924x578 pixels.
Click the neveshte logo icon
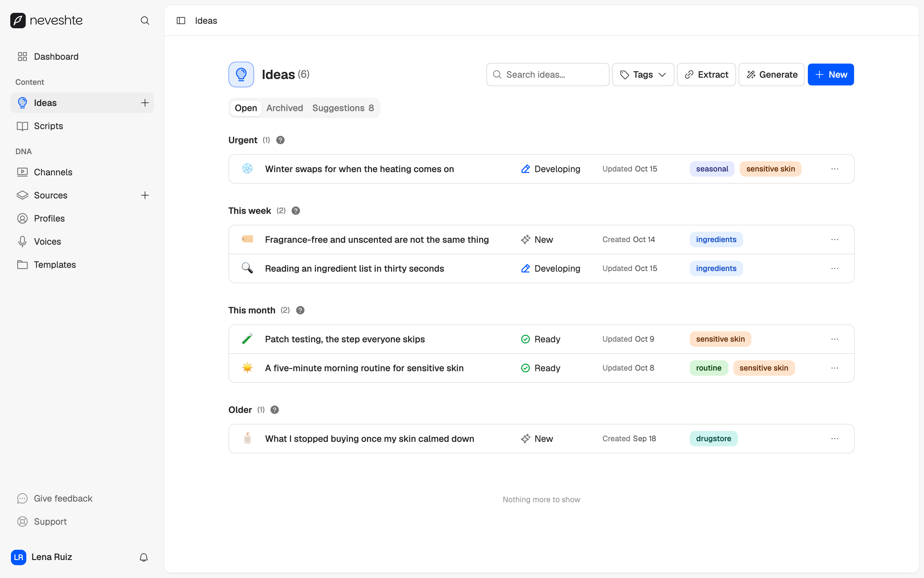coord(18,21)
